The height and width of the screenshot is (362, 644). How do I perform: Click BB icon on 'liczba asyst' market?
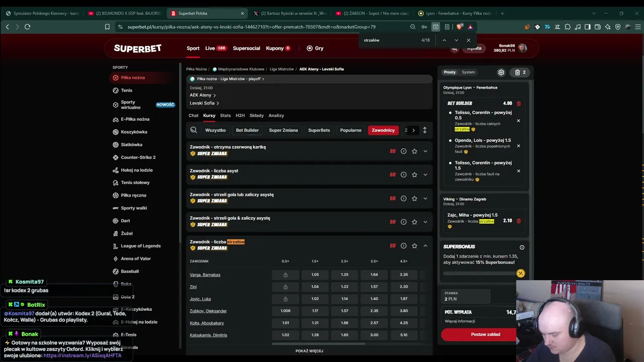(x=392, y=175)
